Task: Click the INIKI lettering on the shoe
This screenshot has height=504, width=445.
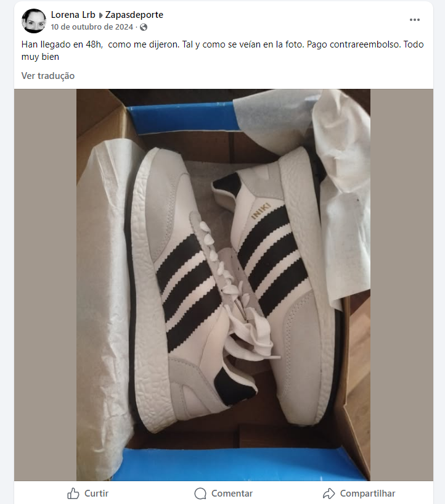Action: [261, 211]
